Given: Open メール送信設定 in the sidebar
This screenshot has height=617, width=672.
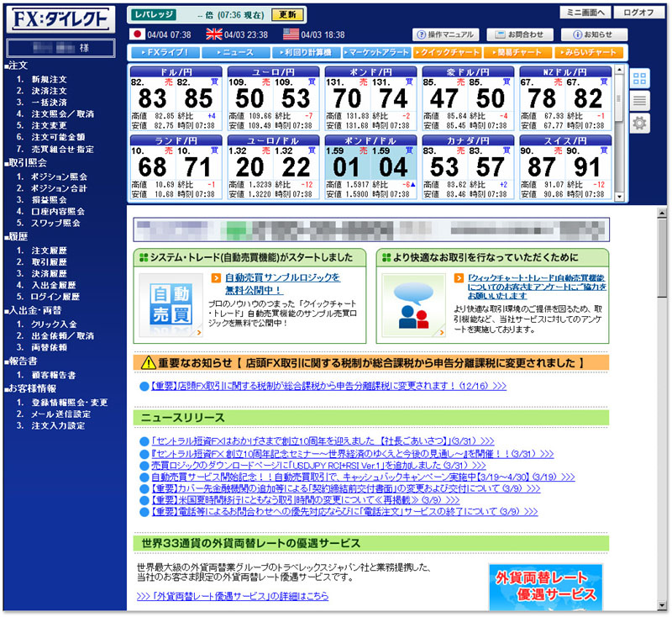Looking at the screenshot, I should click(x=60, y=414).
